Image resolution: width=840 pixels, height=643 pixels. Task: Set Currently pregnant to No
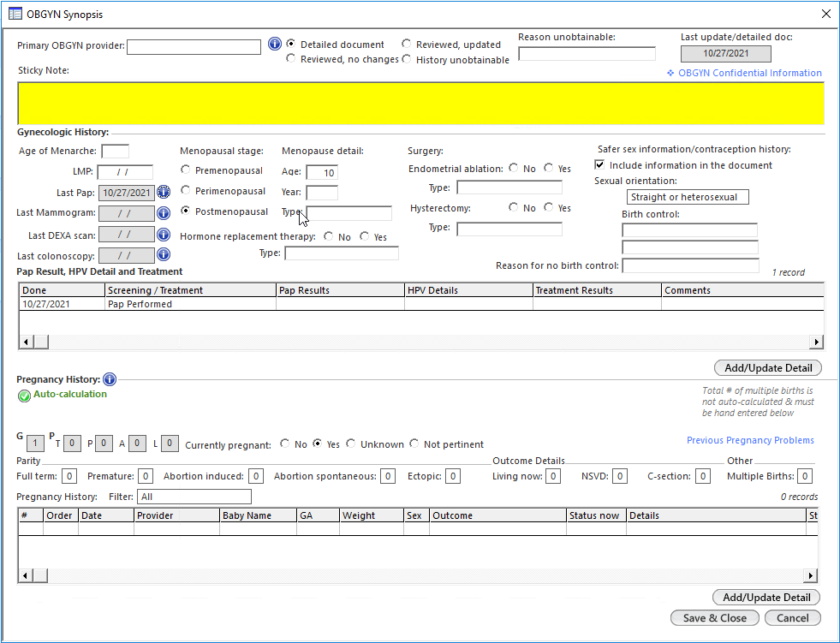[284, 444]
